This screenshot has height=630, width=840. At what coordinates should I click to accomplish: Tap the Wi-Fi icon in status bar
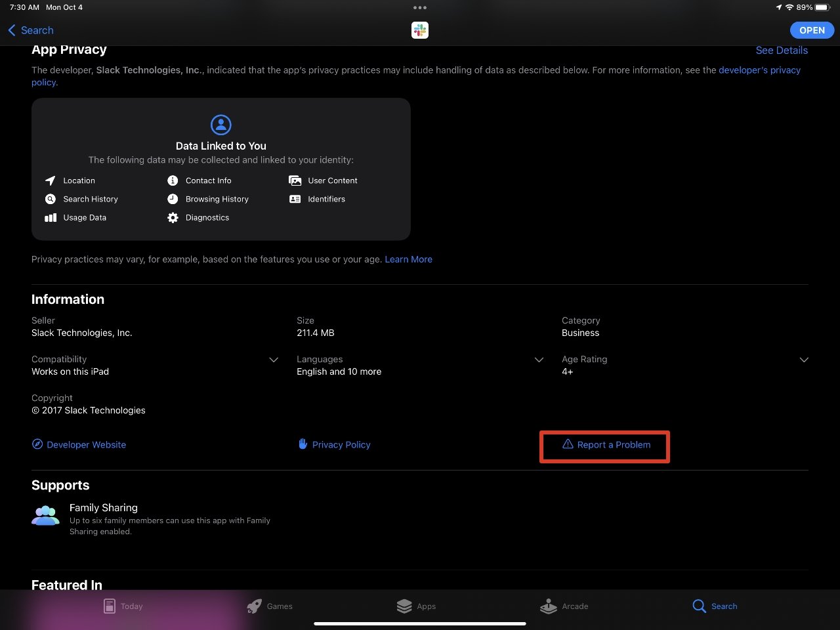tap(789, 7)
